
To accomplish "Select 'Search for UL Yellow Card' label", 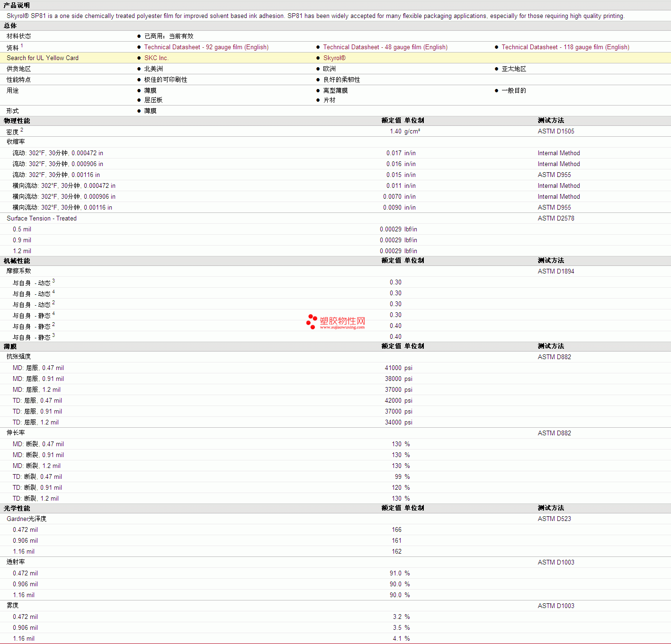I will pyautogui.click(x=43, y=58).
